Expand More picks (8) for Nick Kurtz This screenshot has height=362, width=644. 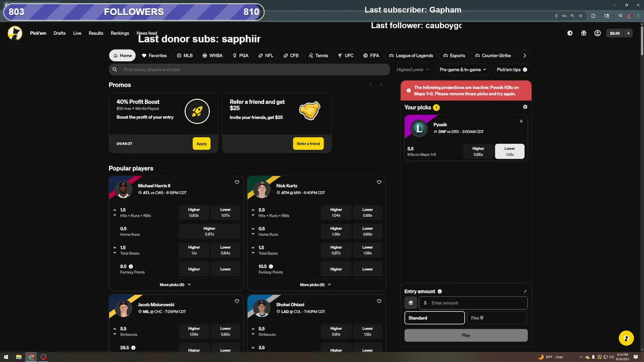point(316,285)
